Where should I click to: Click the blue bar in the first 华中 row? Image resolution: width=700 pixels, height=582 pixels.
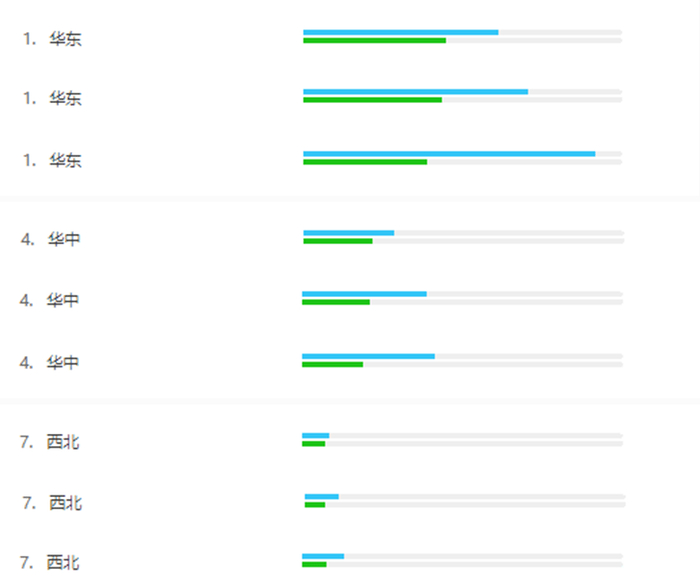point(348,233)
